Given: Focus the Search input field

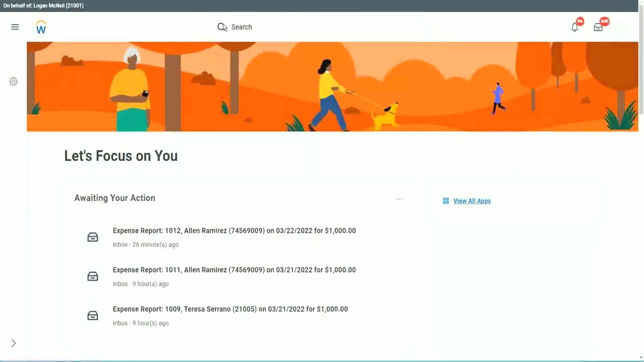Looking at the screenshot, I should pyautogui.click(x=322, y=27).
